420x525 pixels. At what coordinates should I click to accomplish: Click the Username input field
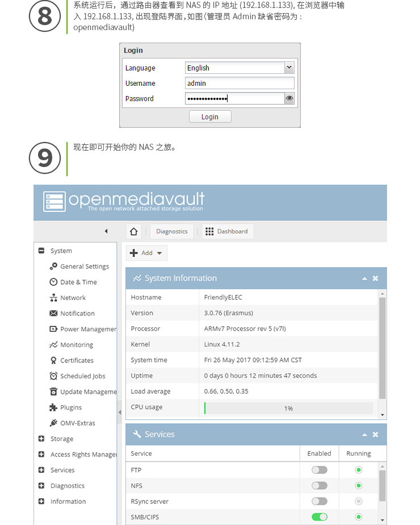[240, 83]
